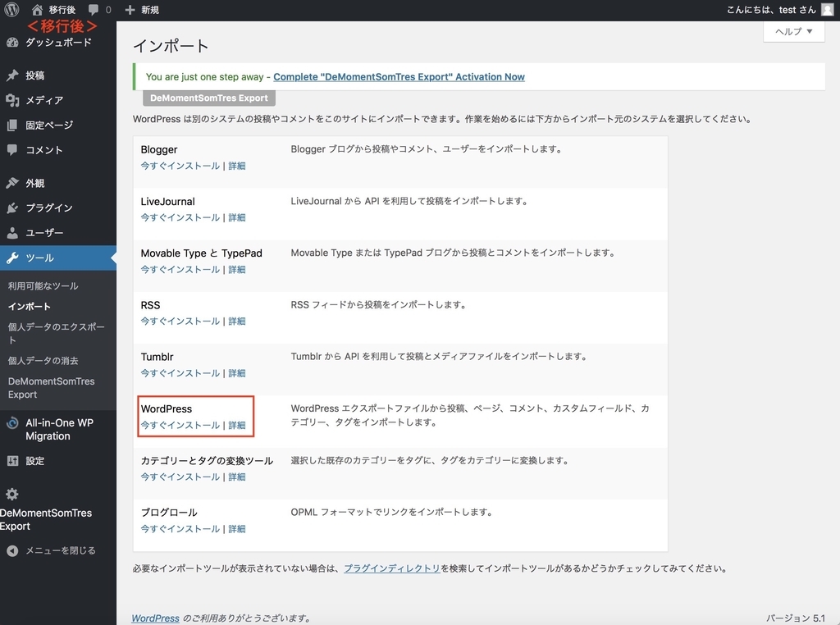Screen dimensions: 840x625
Task: Expand the ヘルプ panel
Action: (793, 31)
